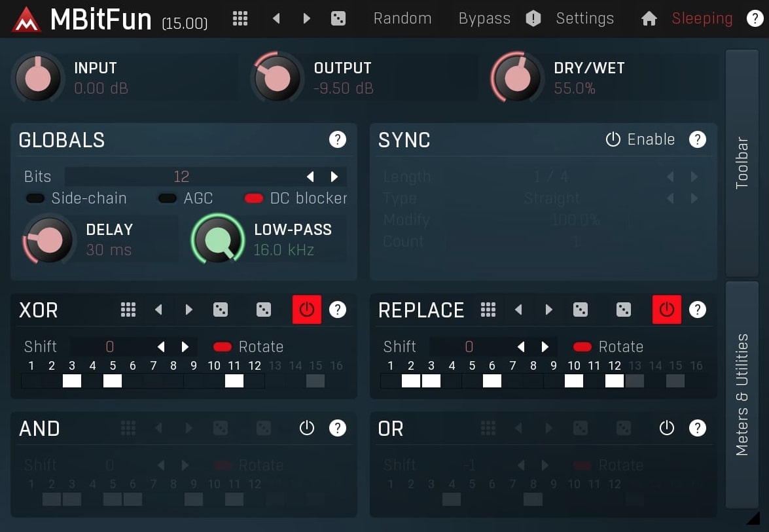Click the home icon in the top toolbar
The width and height of the screenshot is (769, 532).
click(x=649, y=18)
